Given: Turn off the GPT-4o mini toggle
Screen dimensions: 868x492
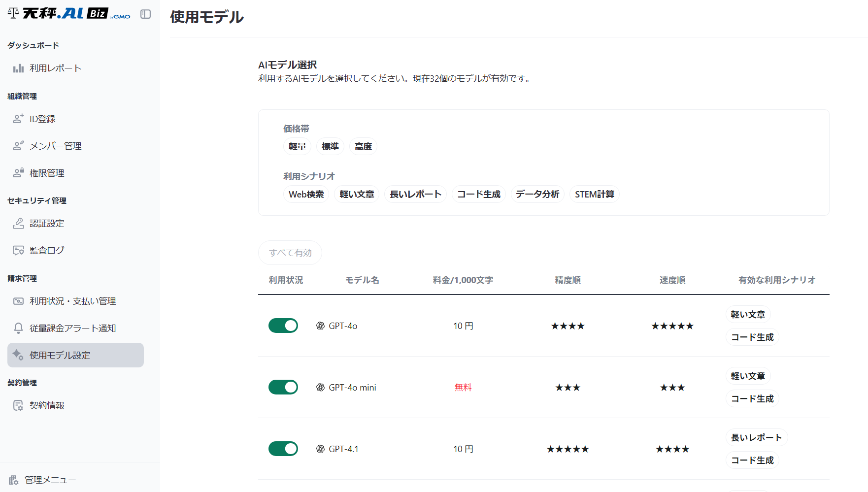Looking at the screenshot, I should [283, 387].
